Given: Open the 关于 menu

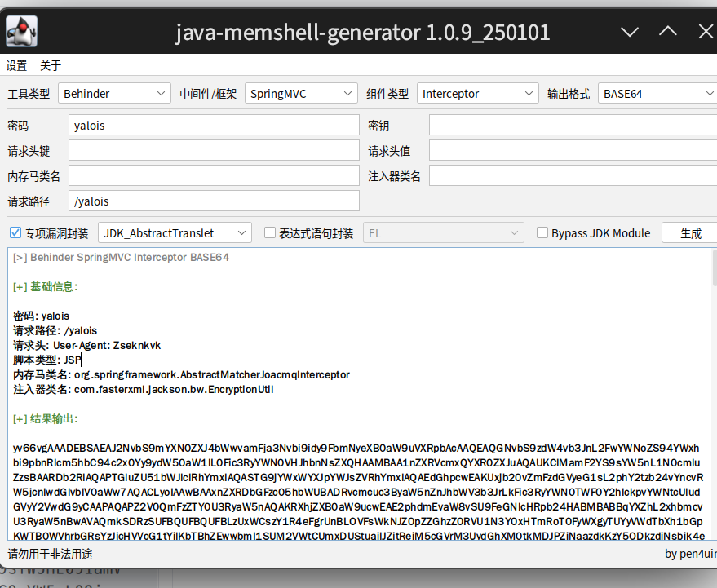Looking at the screenshot, I should [x=51, y=66].
